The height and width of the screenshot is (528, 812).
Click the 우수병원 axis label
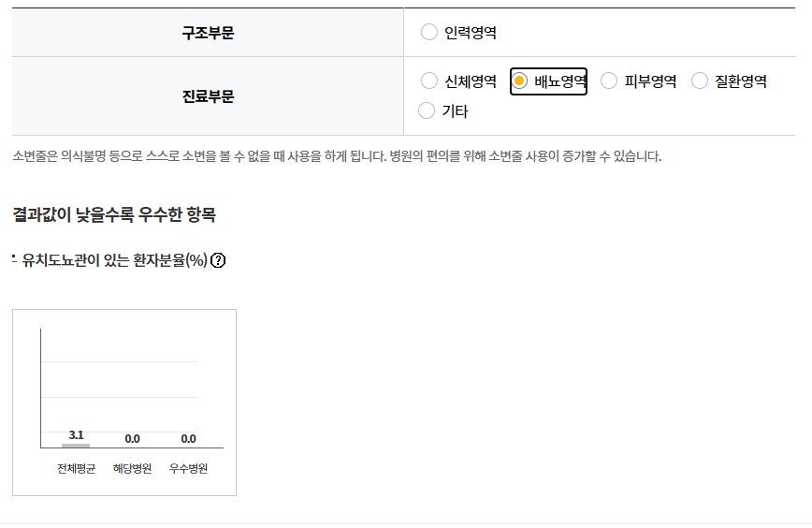click(189, 468)
